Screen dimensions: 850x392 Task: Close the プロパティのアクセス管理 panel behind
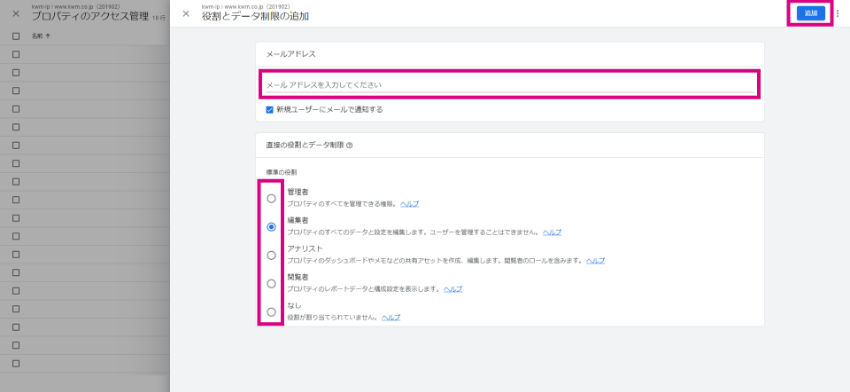16,14
